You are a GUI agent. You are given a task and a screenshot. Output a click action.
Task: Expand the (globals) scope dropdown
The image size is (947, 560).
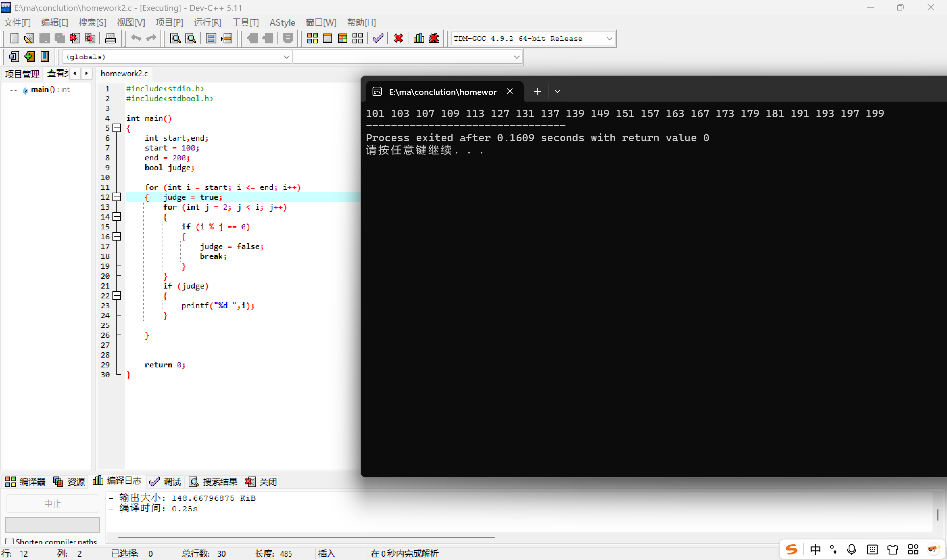coord(286,57)
